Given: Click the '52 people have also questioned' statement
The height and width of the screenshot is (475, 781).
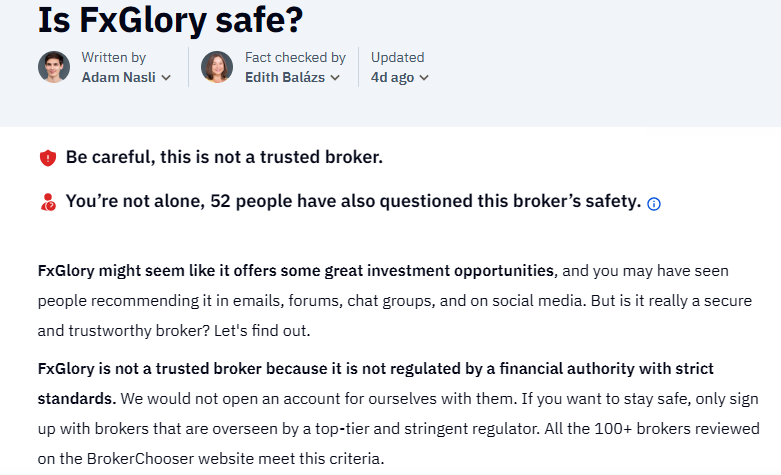Looking at the screenshot, I should tap(353, 201).
